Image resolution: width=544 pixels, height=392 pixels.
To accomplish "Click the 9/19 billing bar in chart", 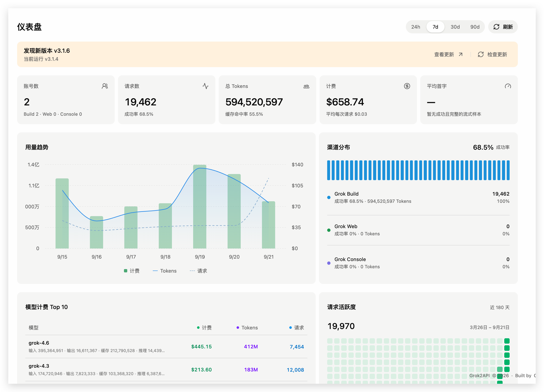I will (200, 206).
